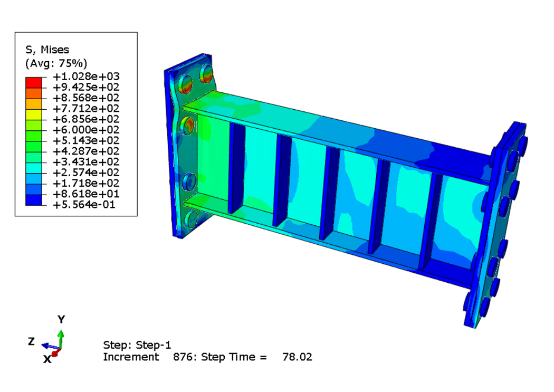Pick the first vertical stiffener nearest left plate
The width and height of the screenshot is (554, 392).
[x=236, y=169]
